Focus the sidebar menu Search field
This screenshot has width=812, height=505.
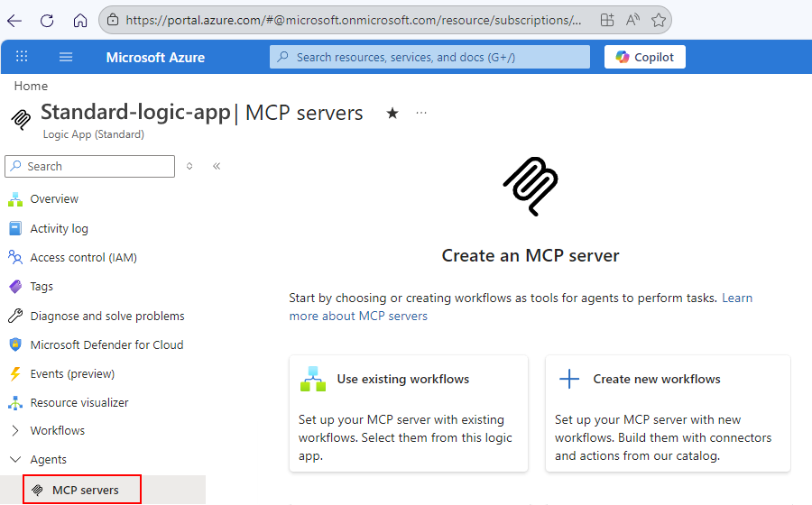tap(90, 166)
